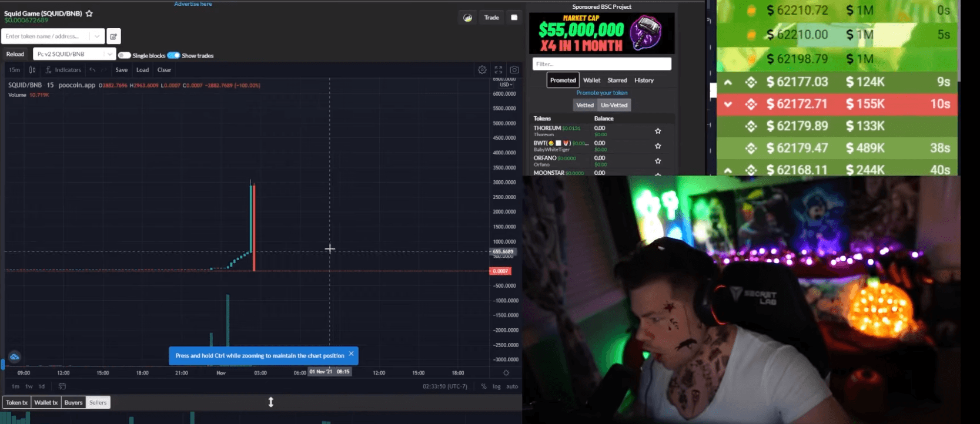
Task: Expand the down chevron on $62172.71 row
Action: [728, 105]
